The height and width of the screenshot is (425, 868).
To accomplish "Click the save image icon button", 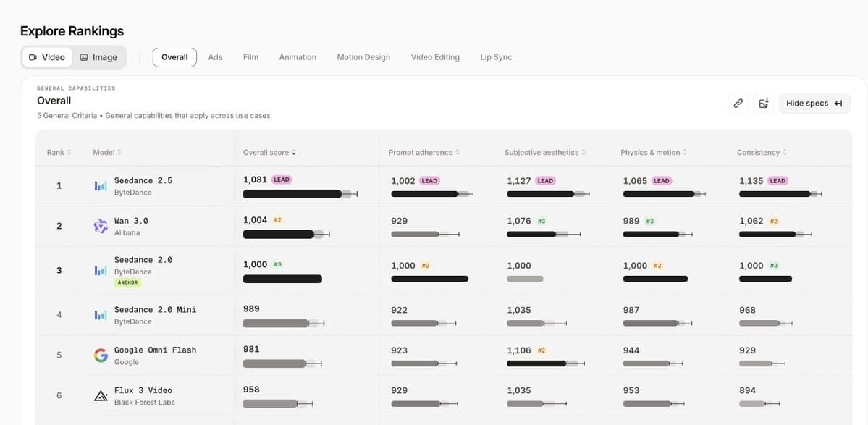I will click(764, 104).
